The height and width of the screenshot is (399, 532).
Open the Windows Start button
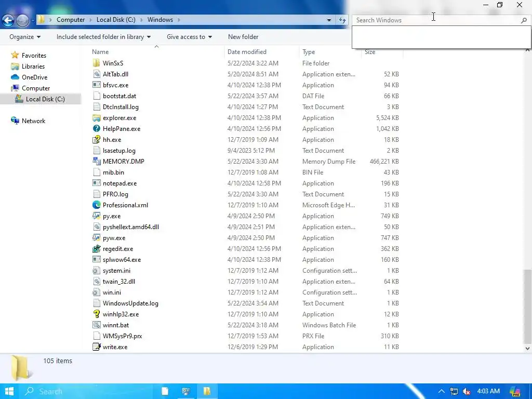9,391
